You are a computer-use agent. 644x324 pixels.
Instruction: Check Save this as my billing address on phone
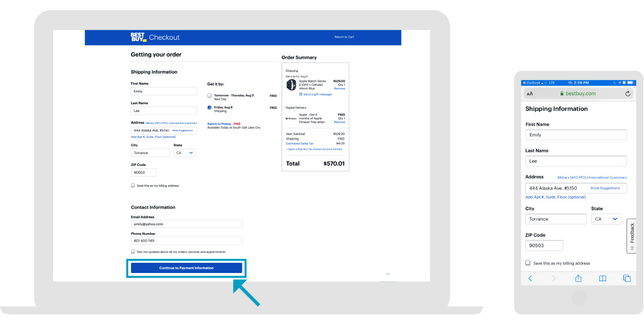pos(528,263)
